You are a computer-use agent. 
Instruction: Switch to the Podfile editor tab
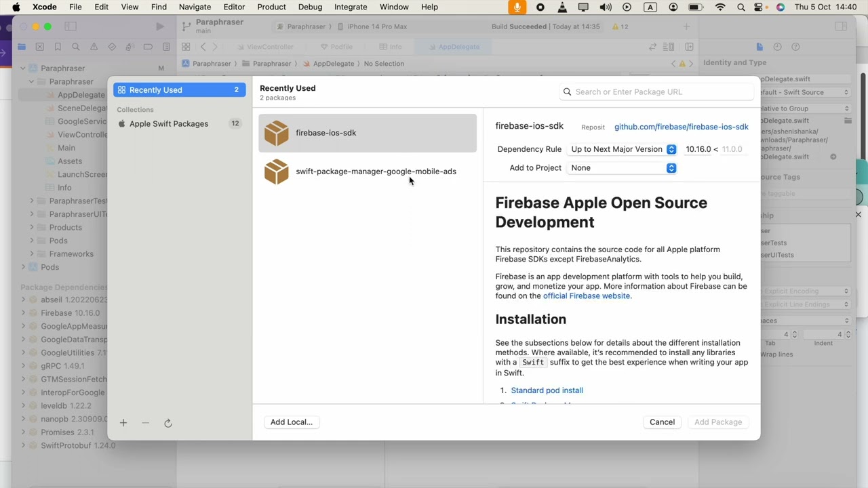tap(336, 47)
